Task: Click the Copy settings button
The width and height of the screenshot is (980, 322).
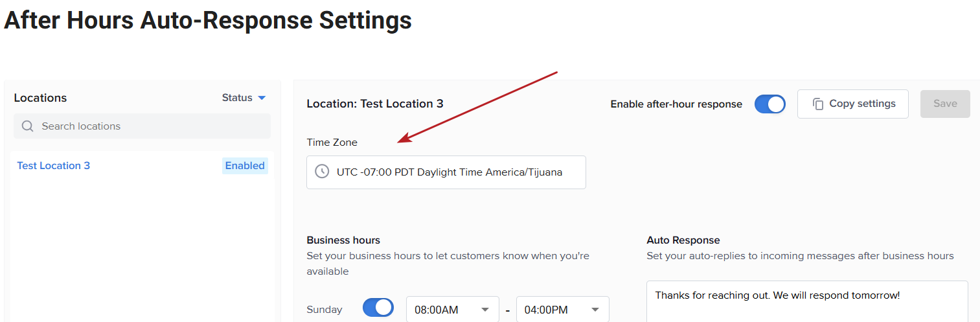Action: click(853, 104)
